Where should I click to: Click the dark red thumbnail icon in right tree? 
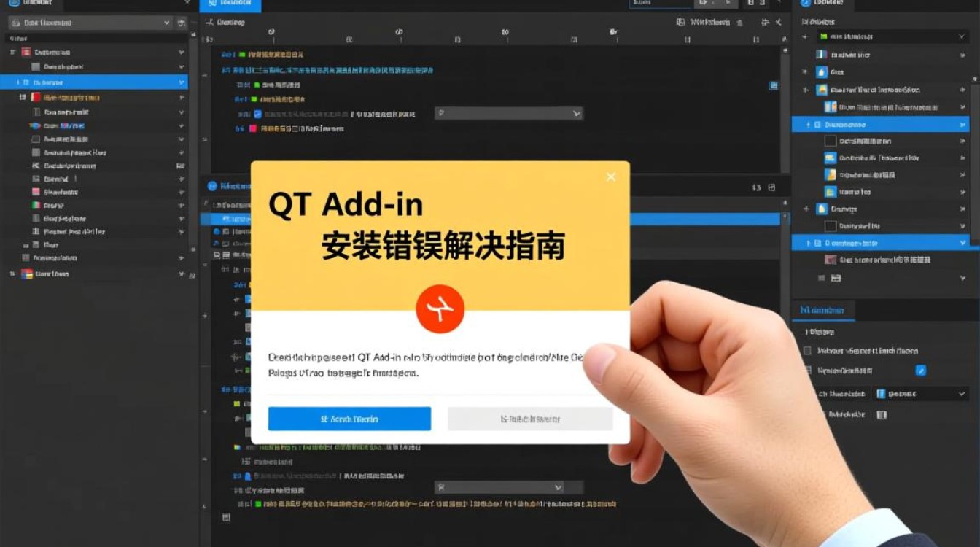830,259
